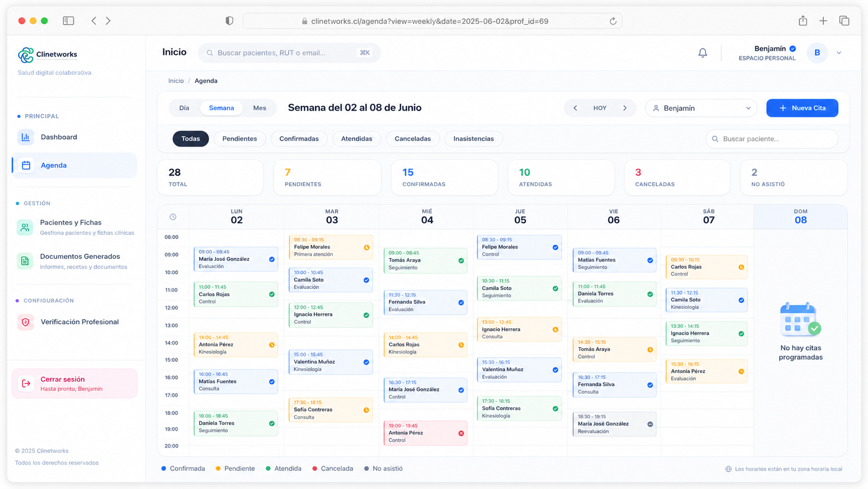Click the Confirmadas count card

pyautogui.click(x=445, y=178)
